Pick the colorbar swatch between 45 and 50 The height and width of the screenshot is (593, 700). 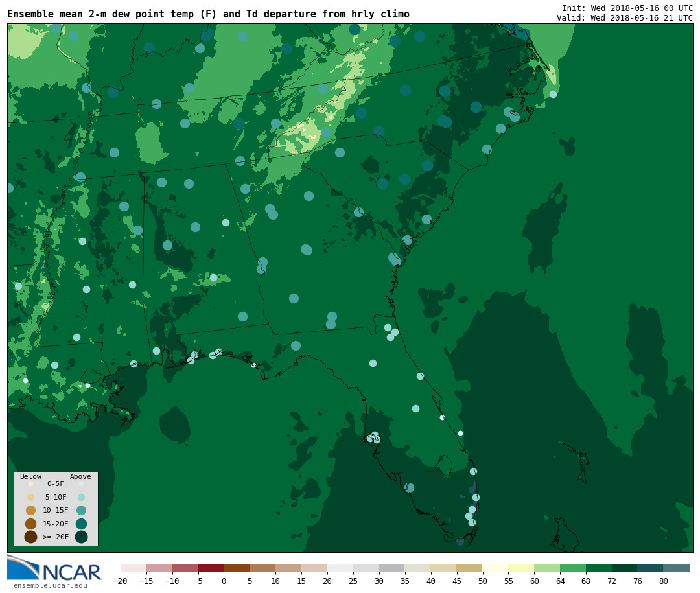(469, 568)
